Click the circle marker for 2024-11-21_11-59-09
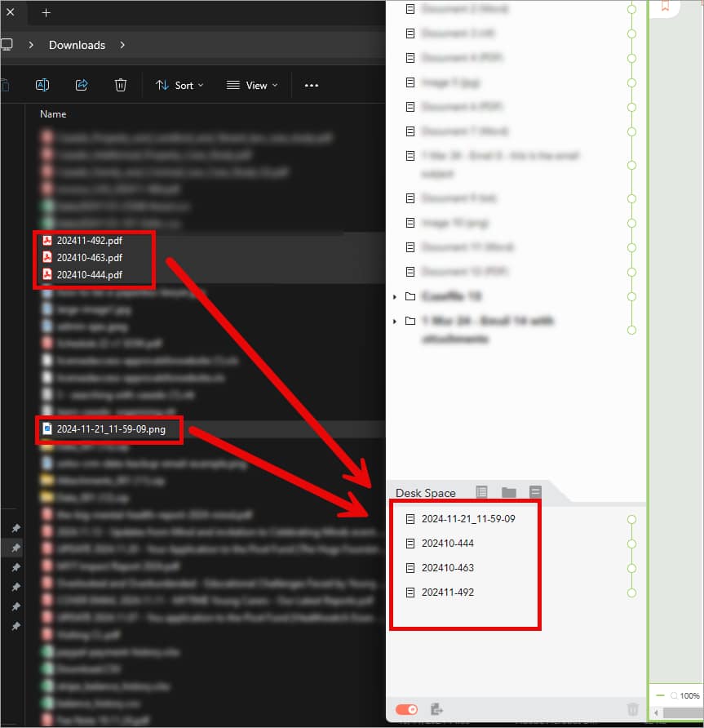 click(x=631, y=520)
